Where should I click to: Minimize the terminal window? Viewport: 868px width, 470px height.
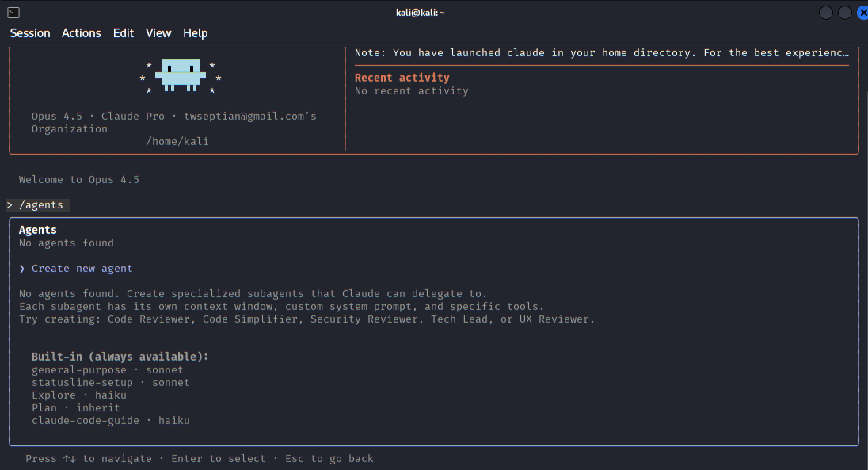point(826,13)
